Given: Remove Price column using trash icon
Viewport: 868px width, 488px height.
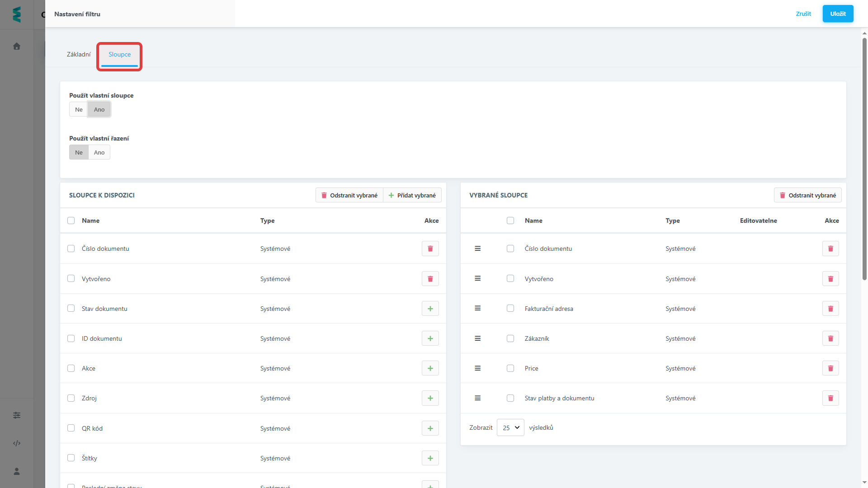Looking at the screenshot, I should pyautogui.click(x=830, y=368).
